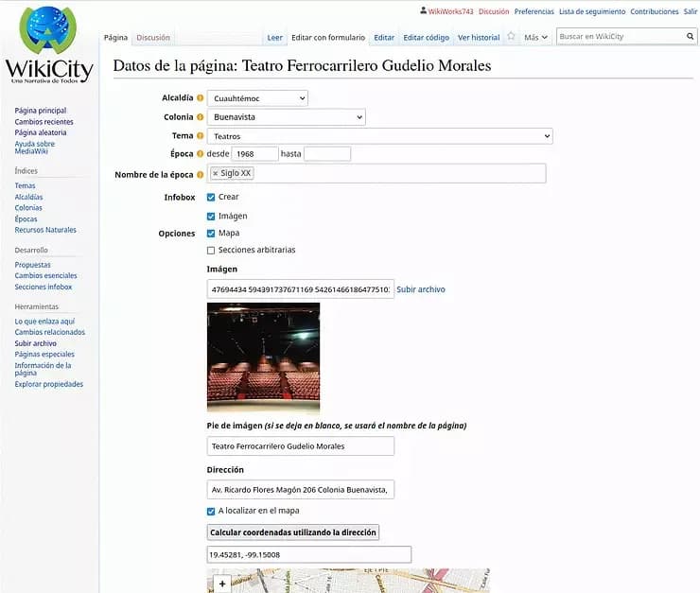Viewport: 700px width, 593px height.
Task: Click the Subir archivo link beside image field
Action: coord(421,289)
